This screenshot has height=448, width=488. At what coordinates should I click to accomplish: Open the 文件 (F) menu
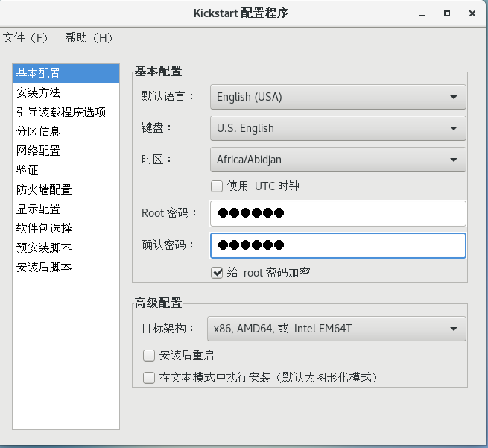[x=25, y=38]
